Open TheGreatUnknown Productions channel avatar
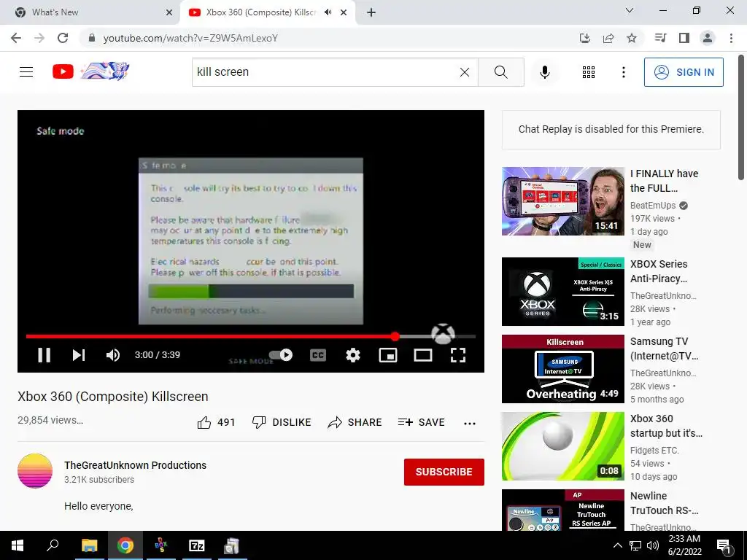 [x=35, y=470]
